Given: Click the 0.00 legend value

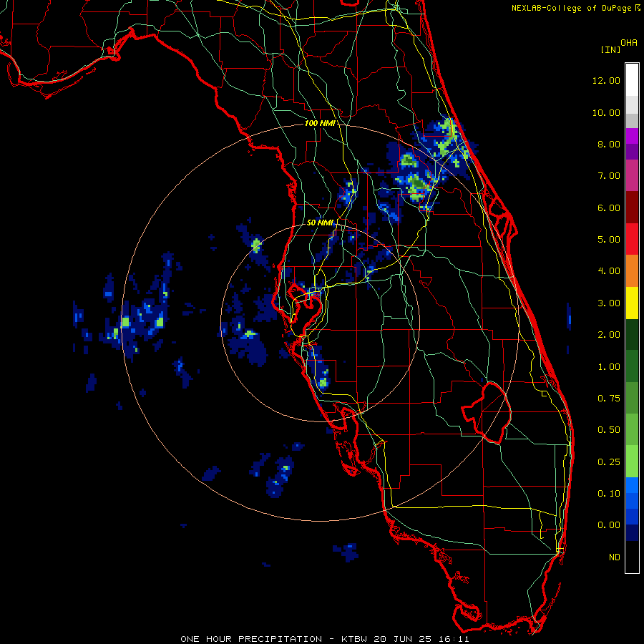Looking at the screenshot, I should [x=609, y=525].
